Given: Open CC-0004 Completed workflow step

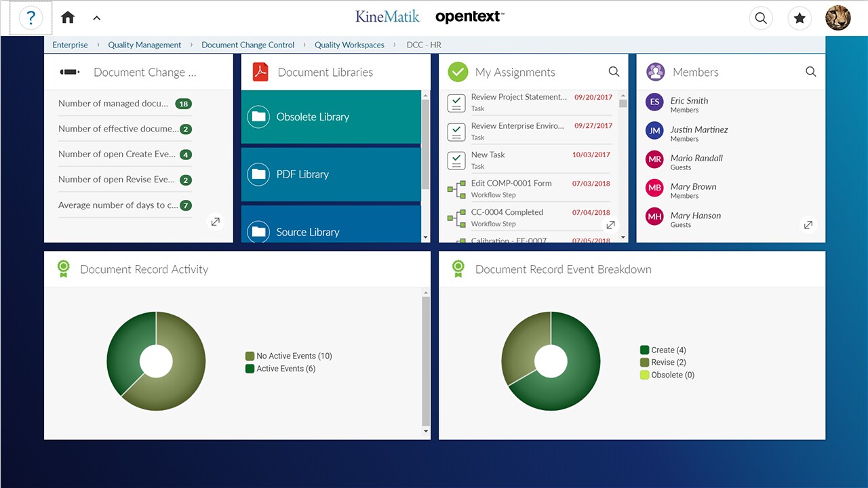Looking at the screenshot, I should pos(529,218).
